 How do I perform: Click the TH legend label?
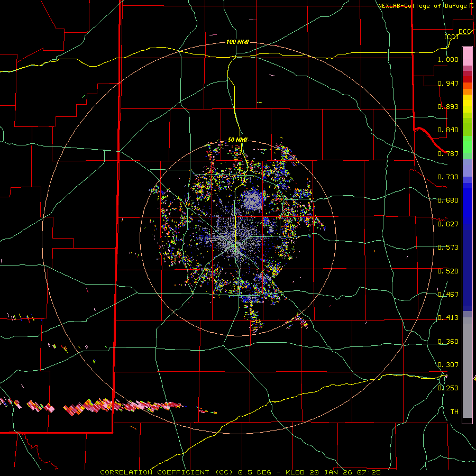point(454,412)
